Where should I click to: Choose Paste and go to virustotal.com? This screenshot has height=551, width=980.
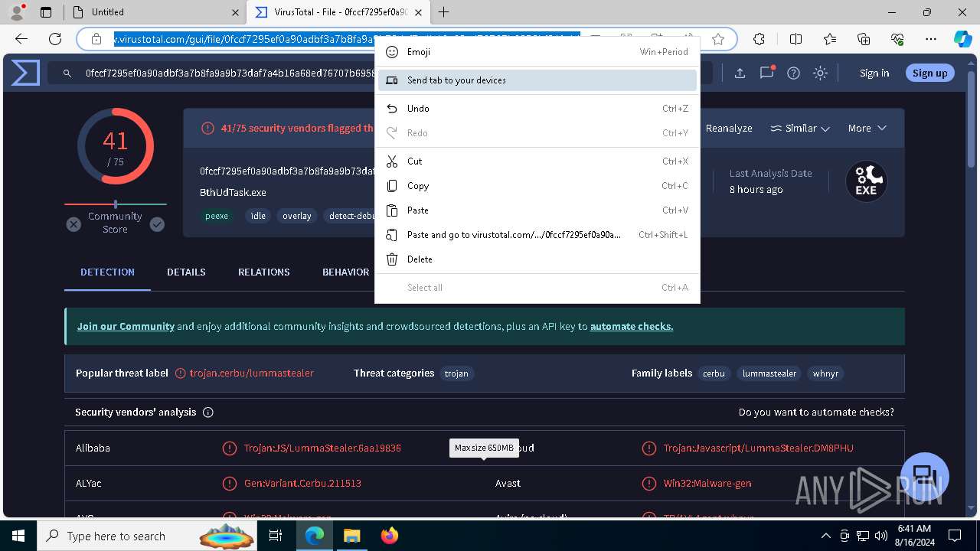(537, 235)
